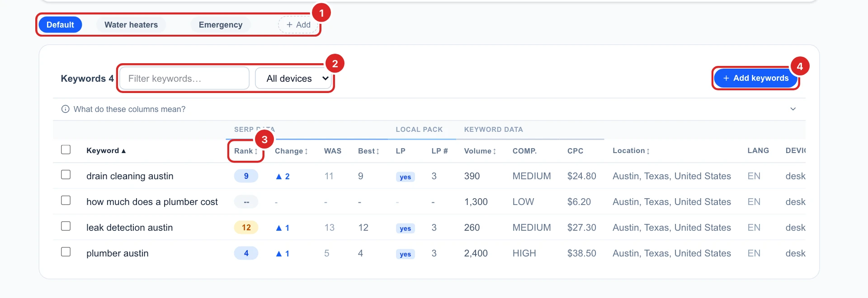Click the LANG column header
Screen dimensions: 868x298
click(758, 151)
